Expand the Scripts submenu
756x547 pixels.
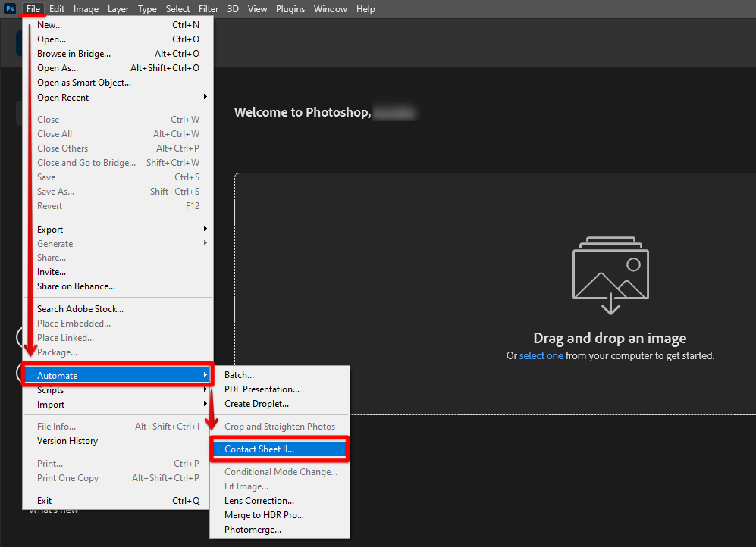pos(118,390)
